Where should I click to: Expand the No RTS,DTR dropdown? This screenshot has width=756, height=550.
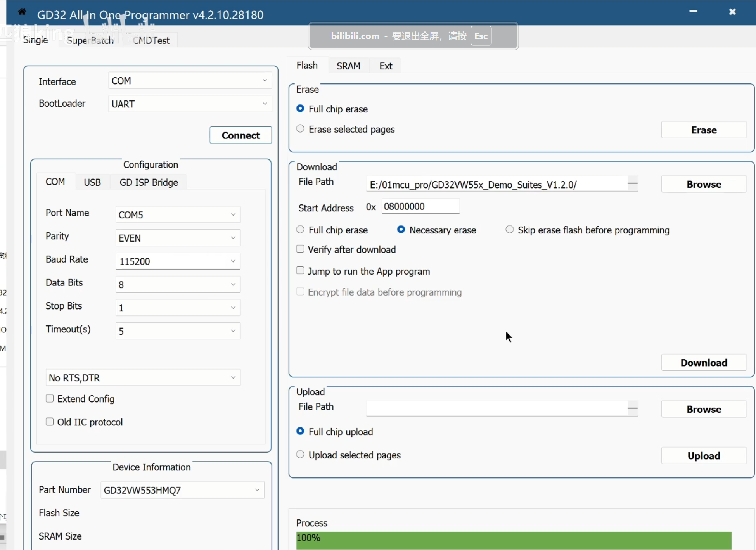(x=143, y=377)
